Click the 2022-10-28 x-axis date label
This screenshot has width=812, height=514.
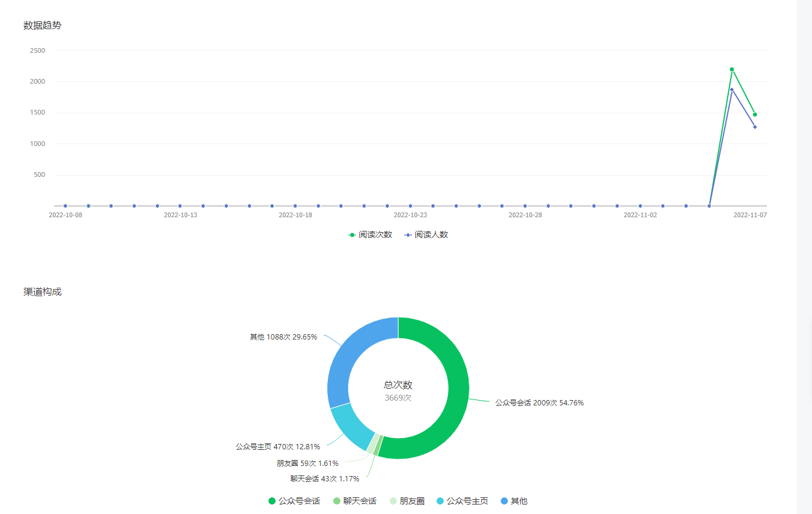click(x=525, y=215)
